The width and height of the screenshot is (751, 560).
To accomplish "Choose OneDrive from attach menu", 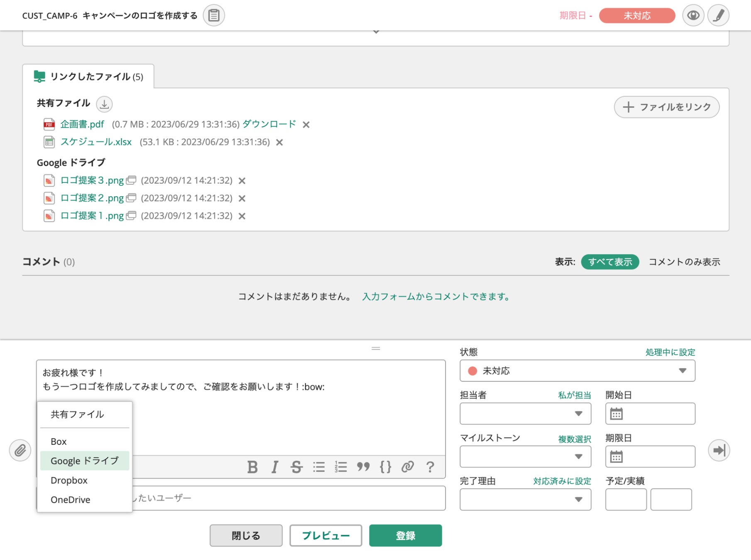I will click(85, 500).
